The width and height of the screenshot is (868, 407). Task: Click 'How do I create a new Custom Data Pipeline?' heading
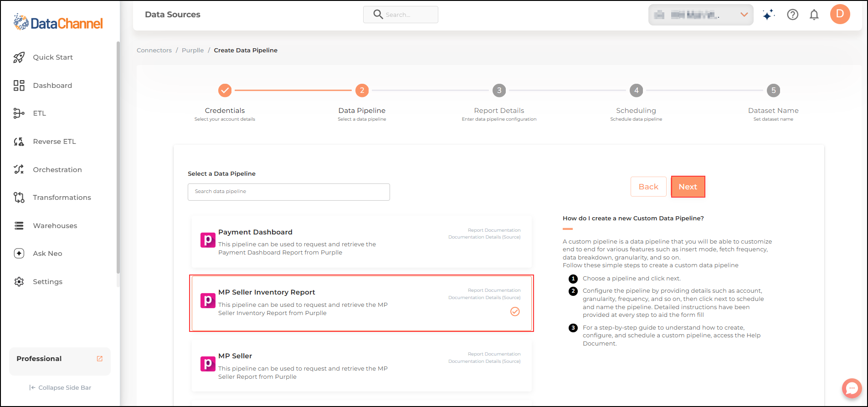point(633,219)
